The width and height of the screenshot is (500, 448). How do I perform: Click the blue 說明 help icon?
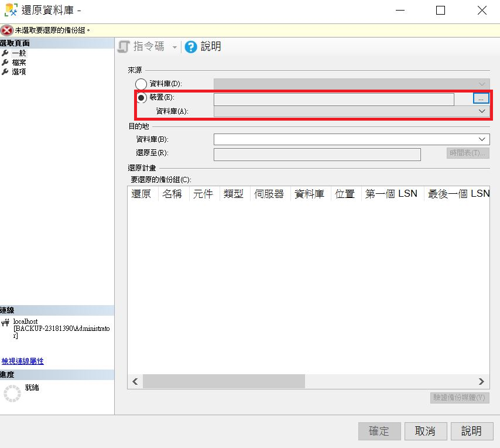(191, 47)
